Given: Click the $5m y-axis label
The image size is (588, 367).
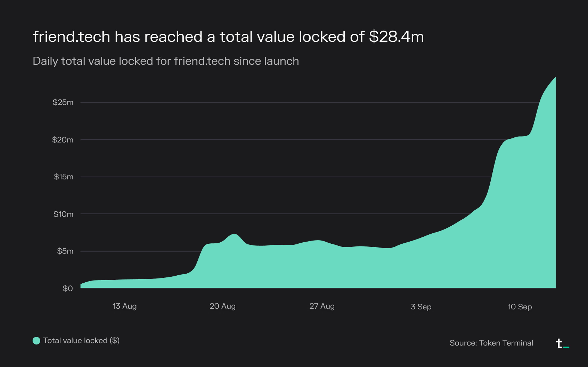Looking at the screenshot, I should pos(65,251).
